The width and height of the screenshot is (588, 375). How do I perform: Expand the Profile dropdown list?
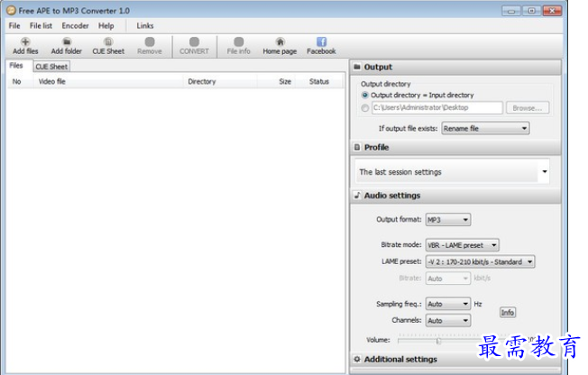pyautogui.click(x=545, y=172)
